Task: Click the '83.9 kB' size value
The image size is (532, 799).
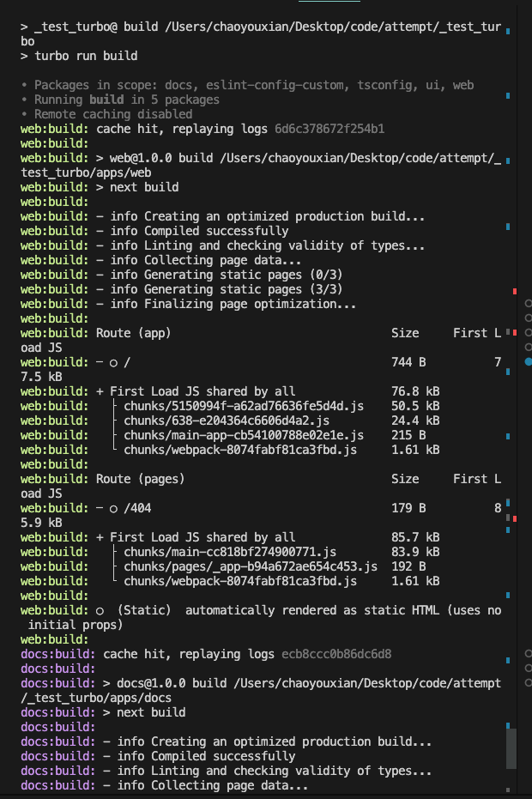Action: (415, 552)
